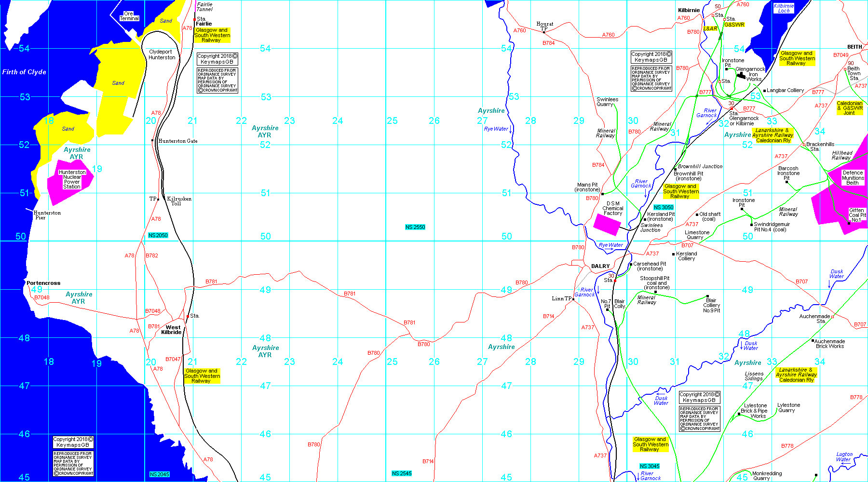Image resolution: width=868 pixels, height=482 pixels.
Task: Click the Defence Munitions Beith label
Action: click(853, 177)
